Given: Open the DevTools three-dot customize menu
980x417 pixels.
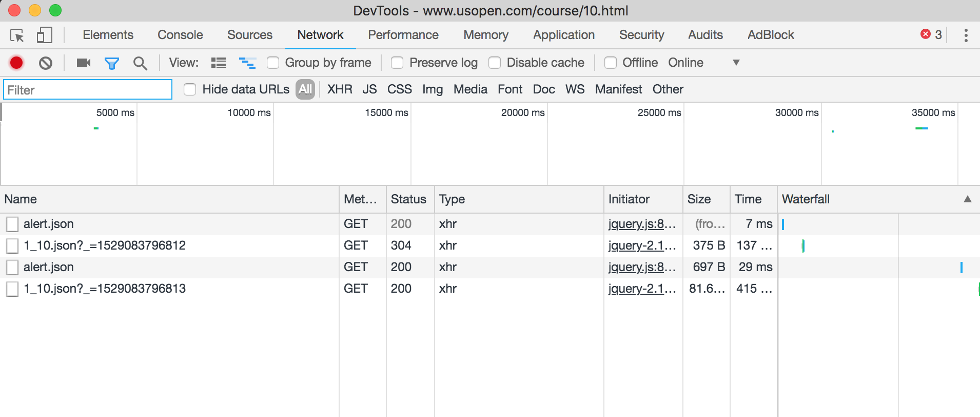Looking at the screenshot, I should (966, 35).
